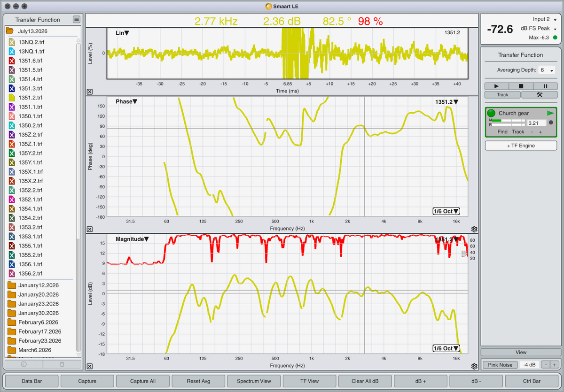Click the + TF Engine button
Viewport: 564px width, 392px height.
(521, 146)
